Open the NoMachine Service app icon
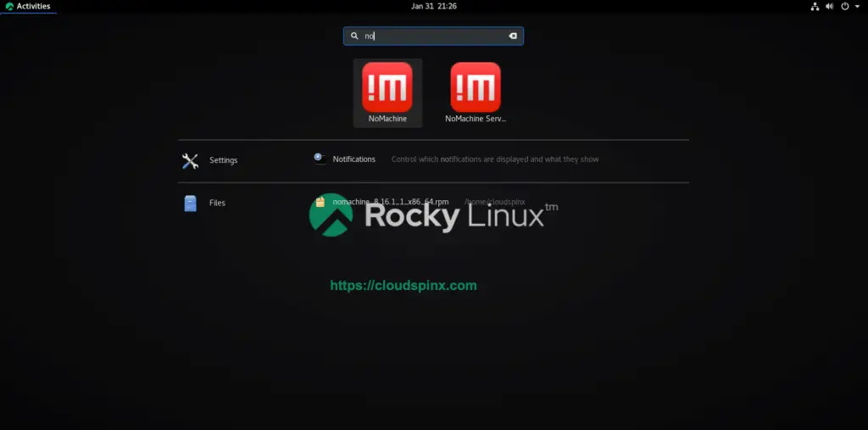 (476, 87)
